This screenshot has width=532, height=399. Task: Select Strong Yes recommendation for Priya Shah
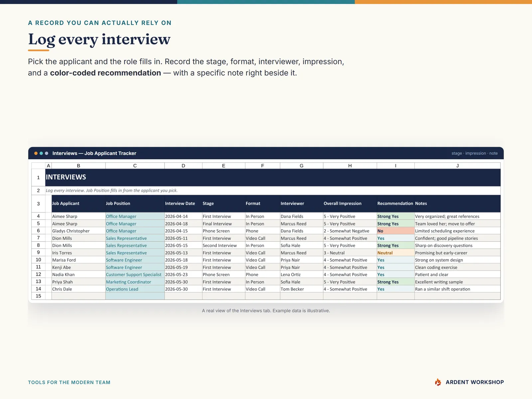(396, 282)
